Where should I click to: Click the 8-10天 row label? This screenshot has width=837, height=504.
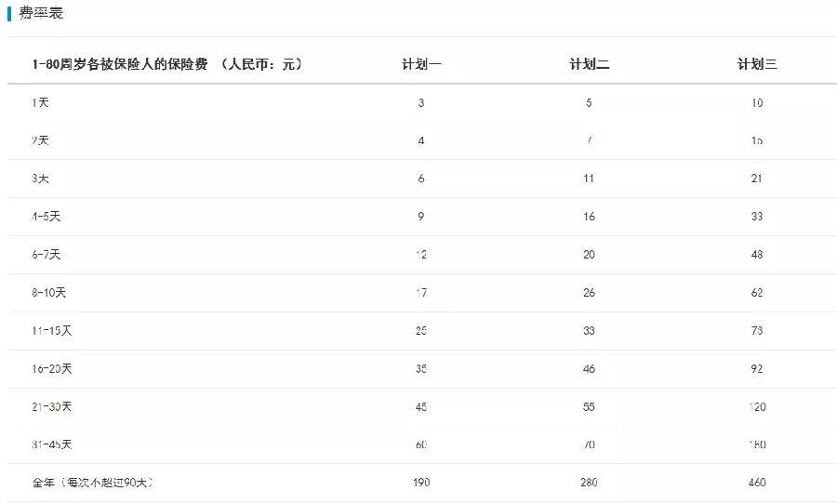[x=48, y=293]
